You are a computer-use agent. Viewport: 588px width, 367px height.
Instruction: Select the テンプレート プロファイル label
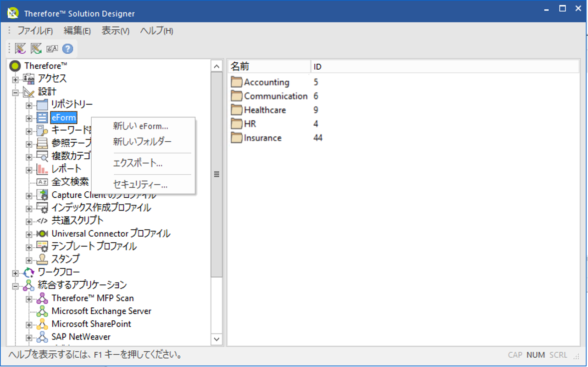coord(94,246)
